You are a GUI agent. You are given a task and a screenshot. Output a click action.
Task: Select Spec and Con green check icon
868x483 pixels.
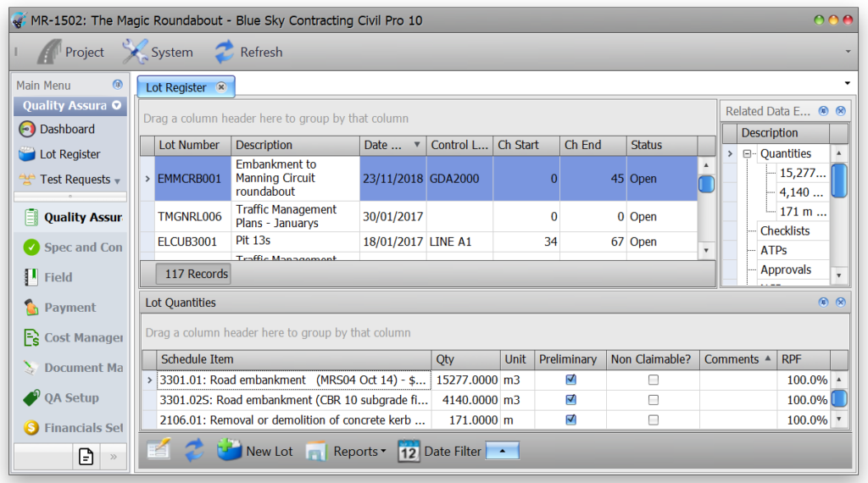[31, 247]
